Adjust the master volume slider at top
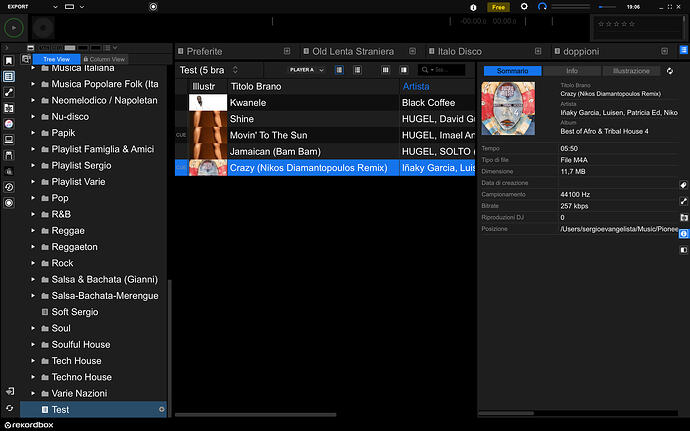The width and height of the screenshot is (690, 431). coord(607,7)
